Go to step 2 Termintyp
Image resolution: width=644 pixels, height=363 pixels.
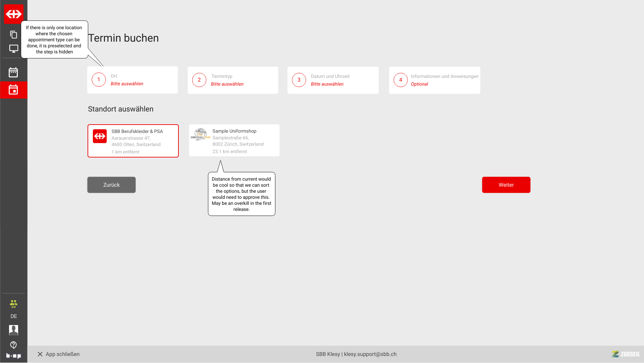tap(233, 80)
